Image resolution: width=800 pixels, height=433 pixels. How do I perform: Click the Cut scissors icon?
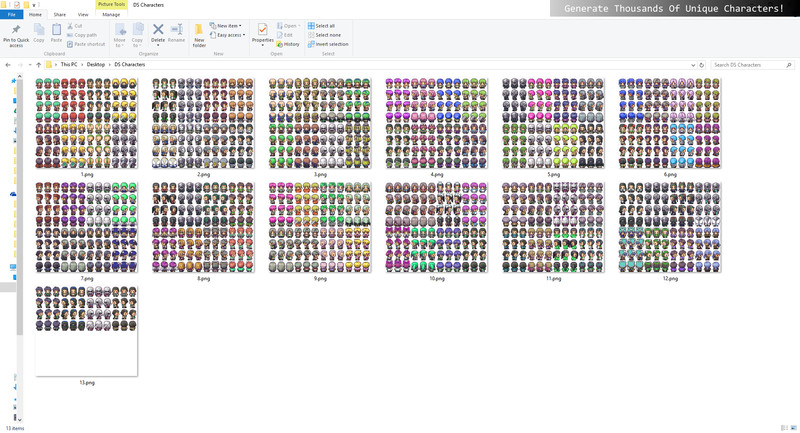(x=71, y=26)
